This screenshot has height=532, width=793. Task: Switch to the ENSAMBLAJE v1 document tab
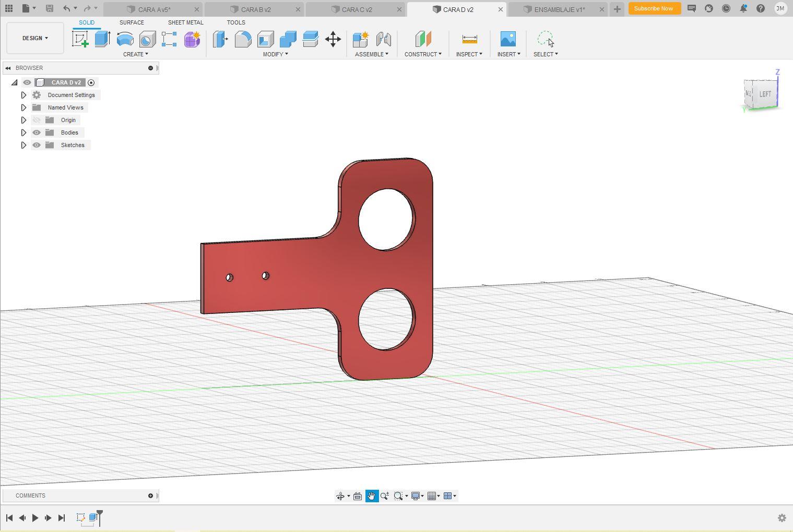coord(559,9)
